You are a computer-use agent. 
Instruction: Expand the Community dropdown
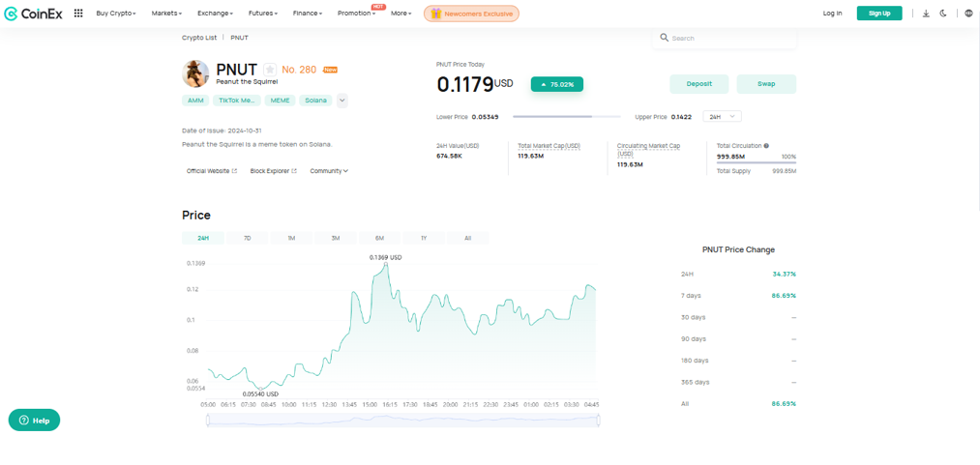point(329,171)
